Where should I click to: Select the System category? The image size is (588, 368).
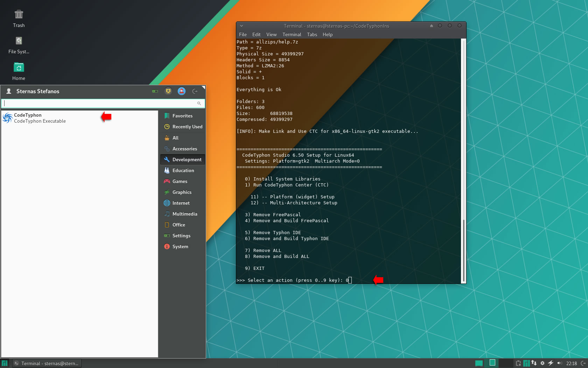(183, 246)
